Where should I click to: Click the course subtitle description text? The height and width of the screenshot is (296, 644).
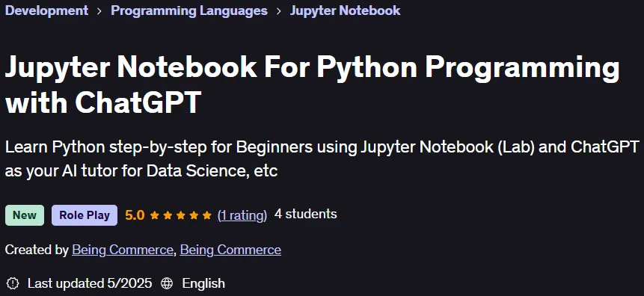pyautogui.click(x=322, y=158)
